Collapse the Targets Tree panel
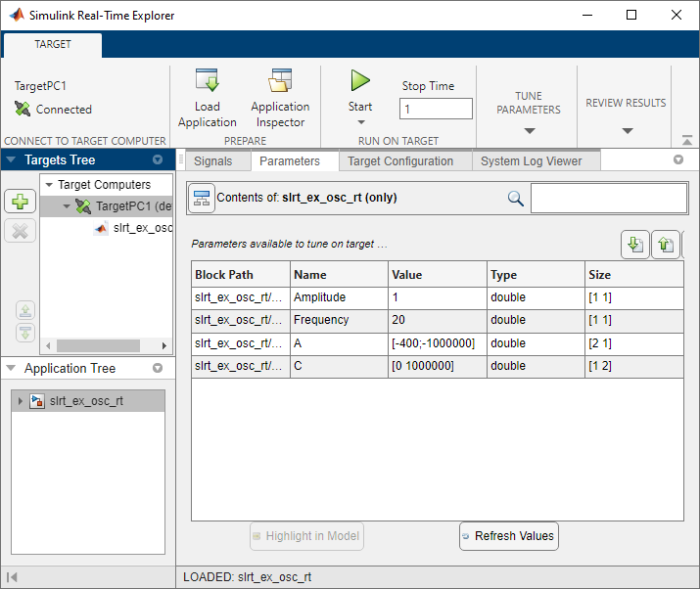The height and width of the screenshot is (589, 700). [x=12, y=160]
